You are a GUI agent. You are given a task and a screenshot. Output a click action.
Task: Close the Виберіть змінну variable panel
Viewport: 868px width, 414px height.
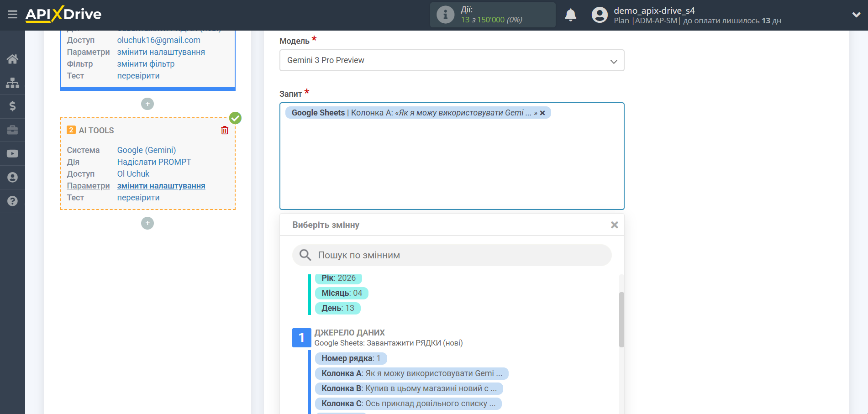click(x=614, y=225)
